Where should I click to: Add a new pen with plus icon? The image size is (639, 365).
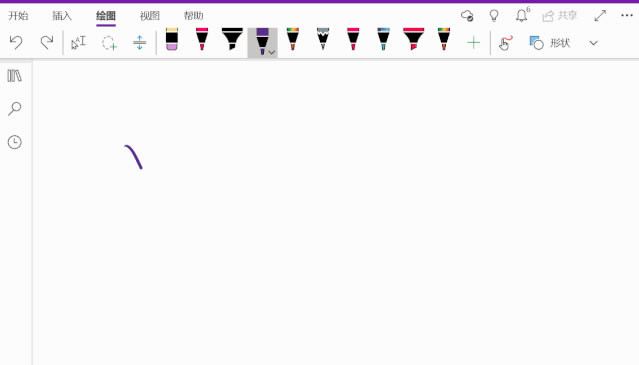[474, 42]
